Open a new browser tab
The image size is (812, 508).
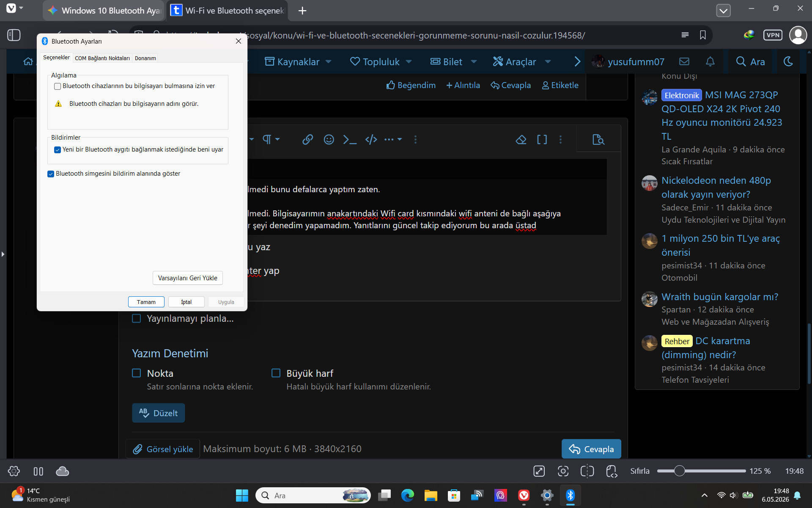coord(302,11)
